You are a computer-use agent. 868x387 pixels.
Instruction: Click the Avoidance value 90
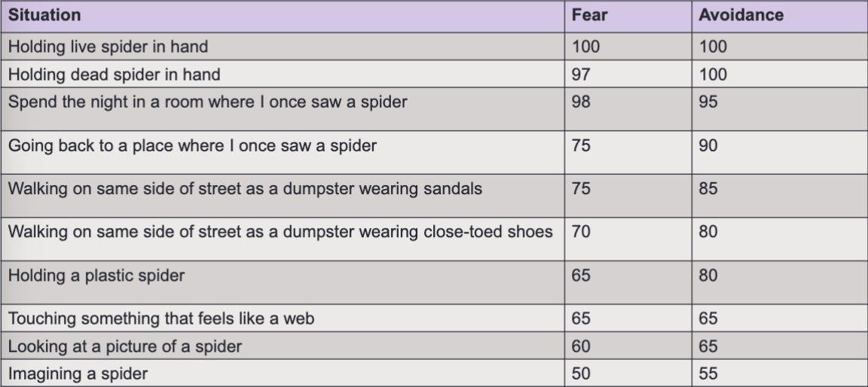coord(708,145)
